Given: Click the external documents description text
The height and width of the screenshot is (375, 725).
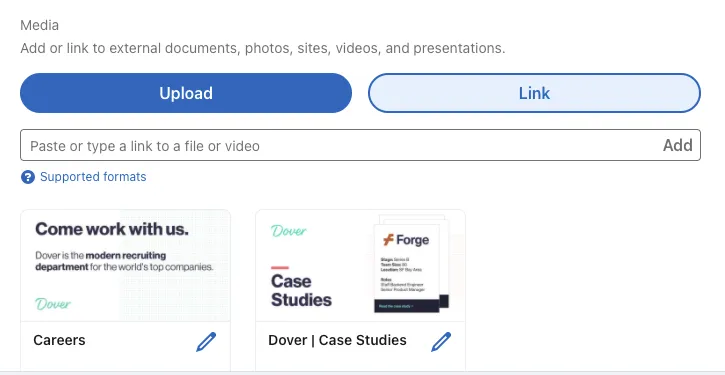Looking at the screenshot, I should pyautogui.click(x=263, y=48).
